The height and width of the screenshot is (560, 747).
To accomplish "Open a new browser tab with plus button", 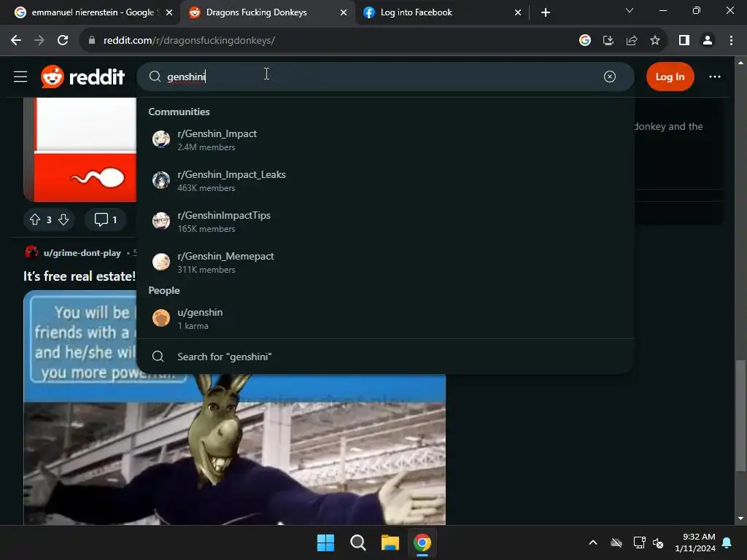I will point(546,12).
